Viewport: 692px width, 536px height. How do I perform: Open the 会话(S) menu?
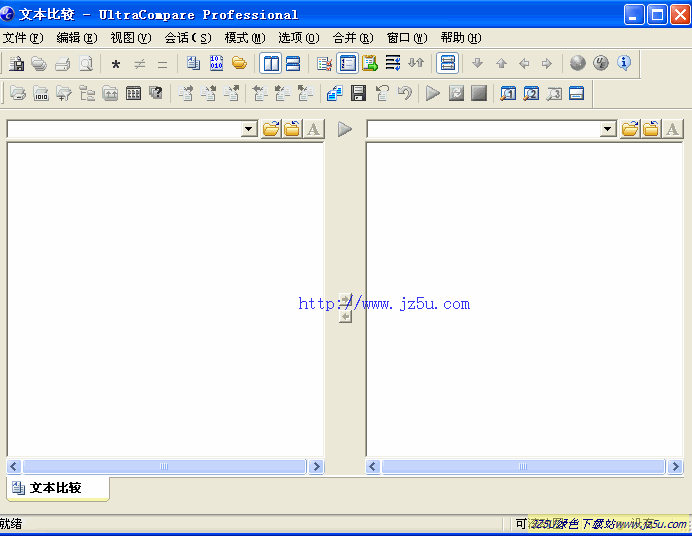click(x=188, y=38)
